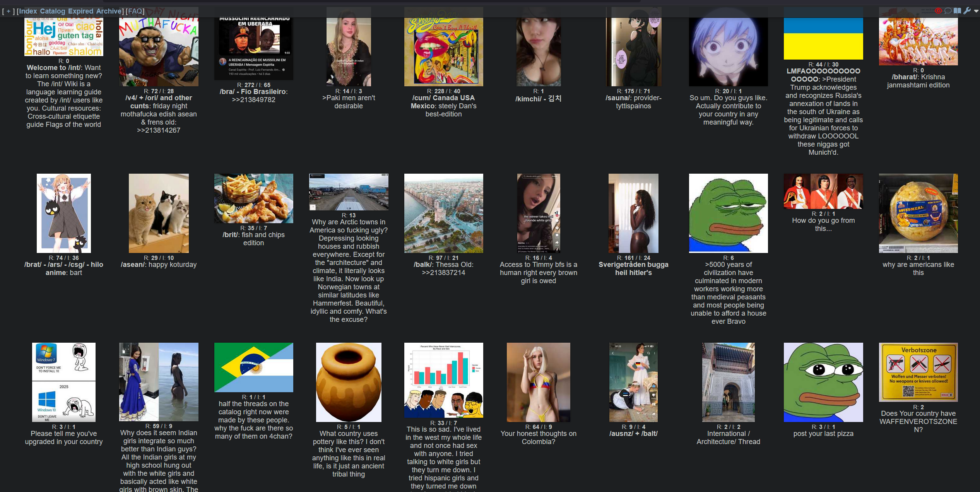Open the clay pot thumbnail
The height and width of the screenshot is (492, 980).
pyautogui.click(x=349, y=382)
